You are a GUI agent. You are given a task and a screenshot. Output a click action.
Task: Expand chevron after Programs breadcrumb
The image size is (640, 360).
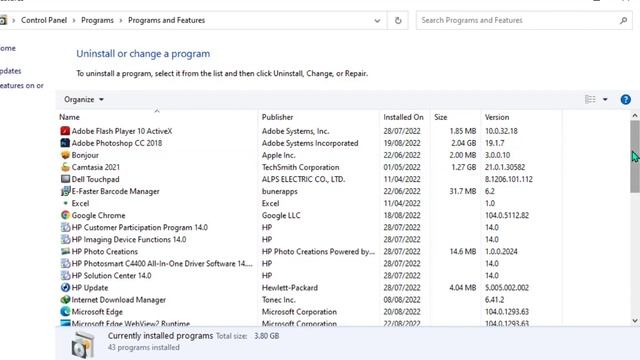tap(121, 20)
